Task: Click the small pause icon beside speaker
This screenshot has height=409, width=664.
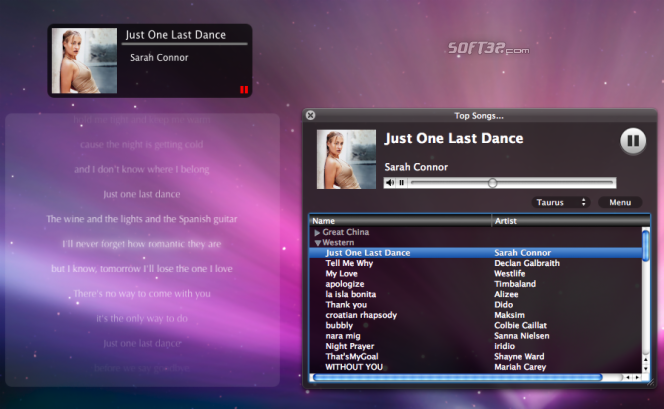Action: [x=402, y=183]
